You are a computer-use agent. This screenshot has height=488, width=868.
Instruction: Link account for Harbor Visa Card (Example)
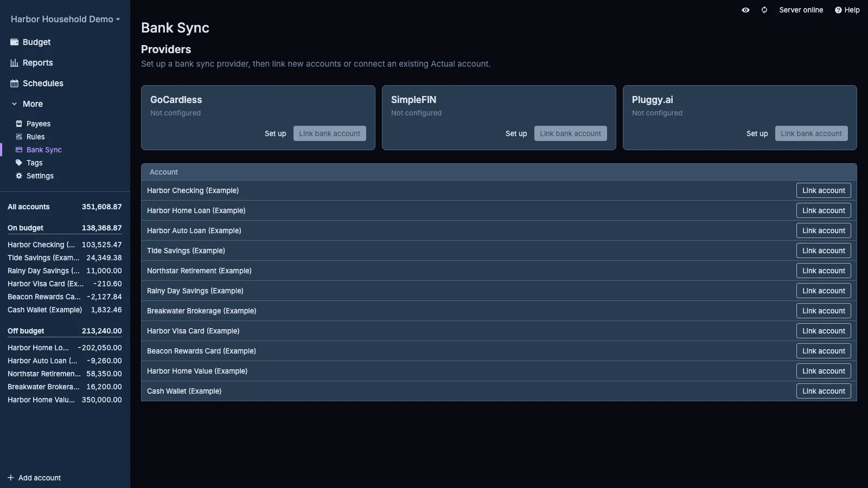tap(824, 331)
